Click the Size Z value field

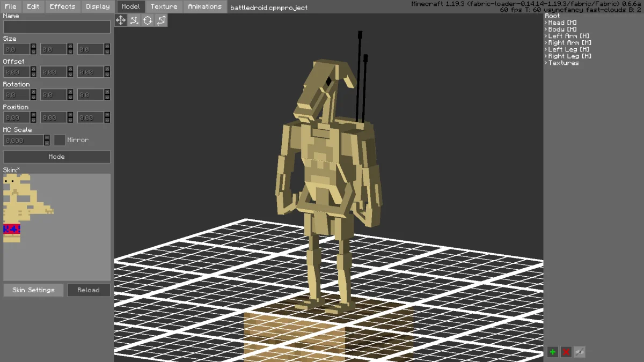coord(90,49)
